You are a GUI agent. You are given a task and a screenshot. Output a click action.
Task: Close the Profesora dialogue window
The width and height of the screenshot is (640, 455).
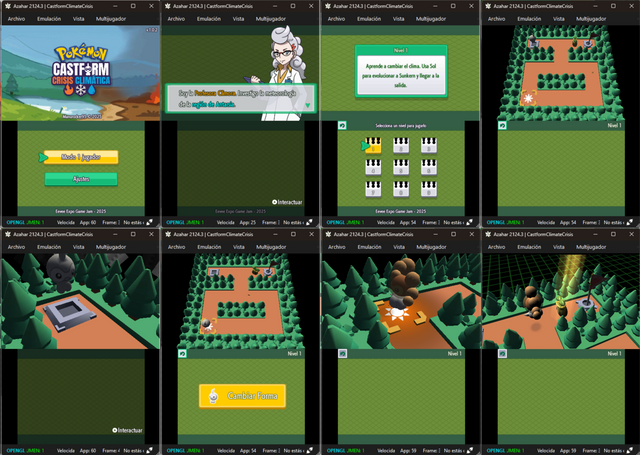311,6
